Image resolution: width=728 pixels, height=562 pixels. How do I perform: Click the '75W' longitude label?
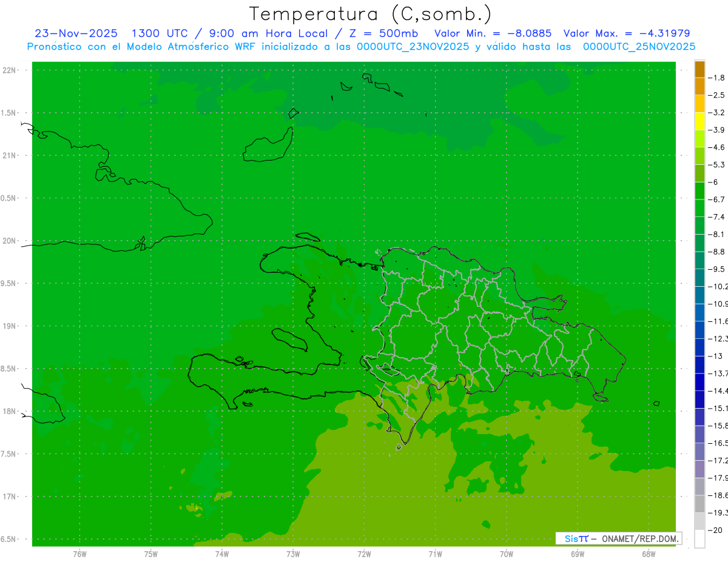[151, 554]
